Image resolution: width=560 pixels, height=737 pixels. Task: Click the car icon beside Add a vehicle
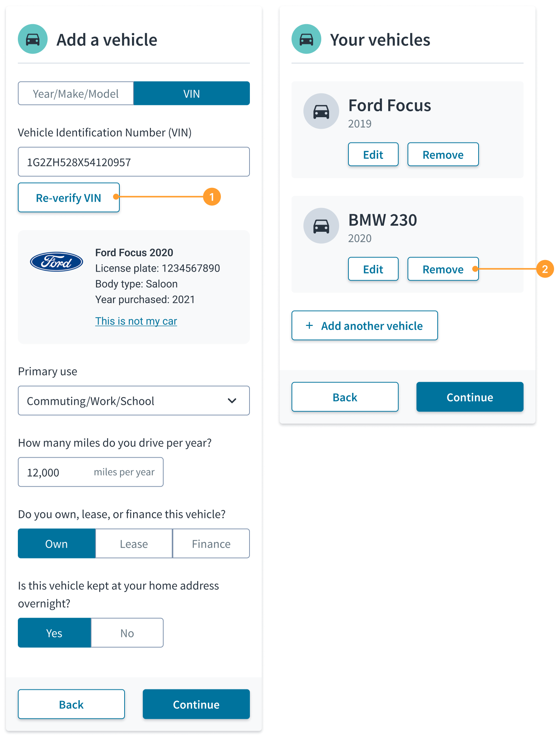click(x=33, y=39)
